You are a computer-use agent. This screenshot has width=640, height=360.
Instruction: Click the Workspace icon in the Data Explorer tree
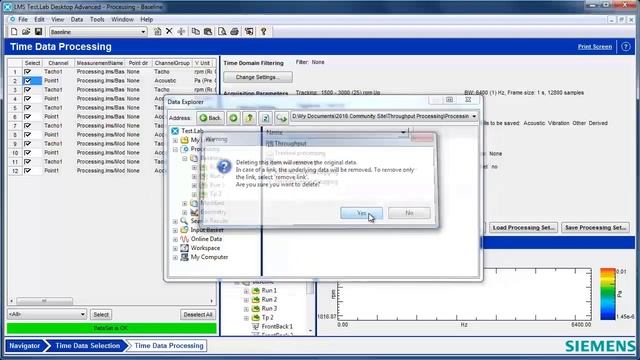pyautogui.click(x=184, y=248)
